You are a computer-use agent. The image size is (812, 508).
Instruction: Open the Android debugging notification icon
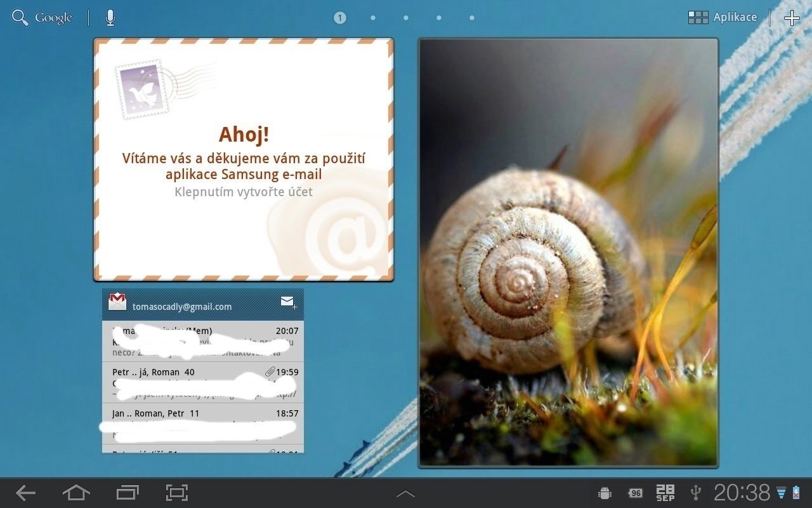605,493
